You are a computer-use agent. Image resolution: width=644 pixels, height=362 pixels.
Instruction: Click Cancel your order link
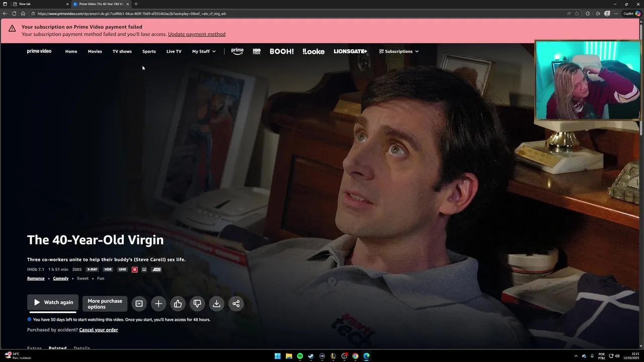click(x=99, y=330)
